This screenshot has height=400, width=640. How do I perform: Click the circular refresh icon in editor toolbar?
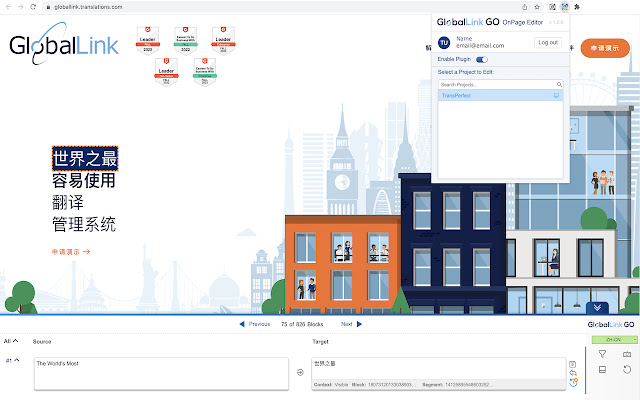click(x=627, y=369)
